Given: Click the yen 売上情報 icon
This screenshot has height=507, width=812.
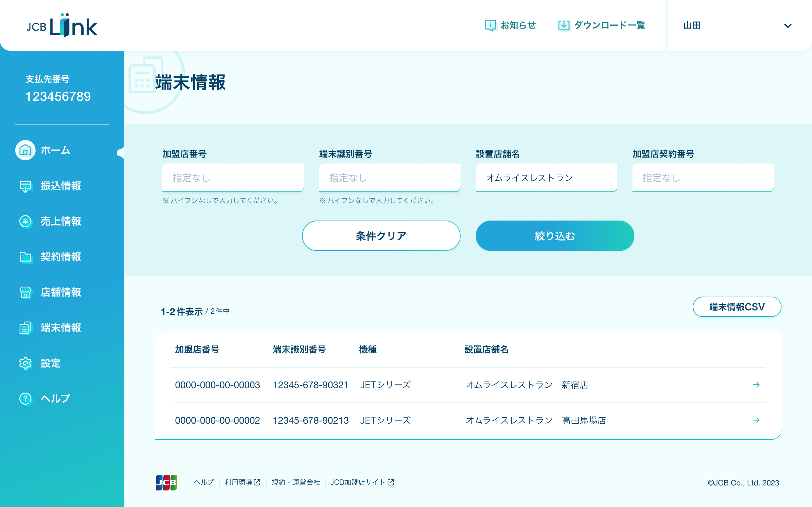Looking at the screenshot, I should pyautogui.click(x=25, y=221).
